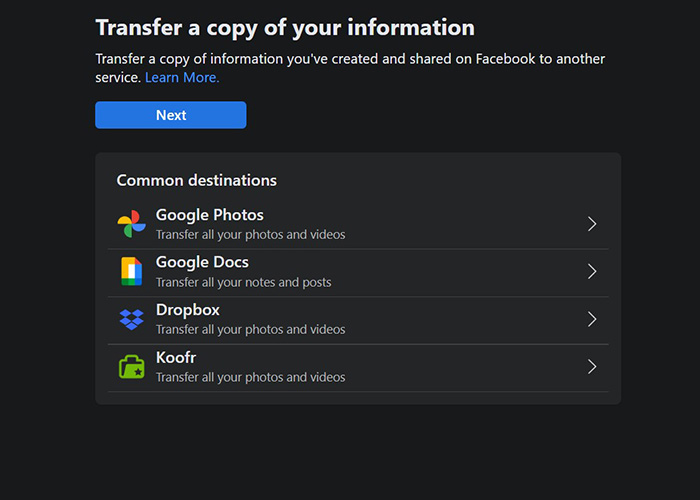Click the Google Photos pinwheel icon
The image size is (700, 500).
132,224
